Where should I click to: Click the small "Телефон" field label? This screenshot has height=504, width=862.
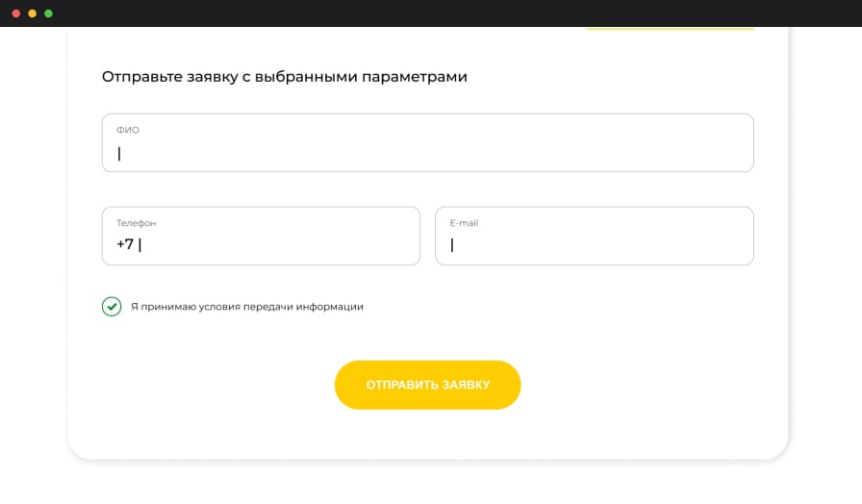pos(136,223)
